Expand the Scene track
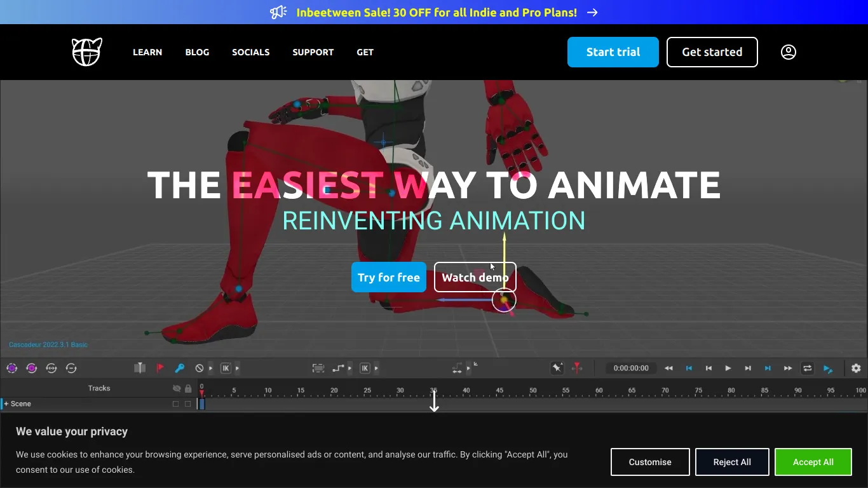Image resolution: width=868 pixels, height=488 pixels. (6, 403)
